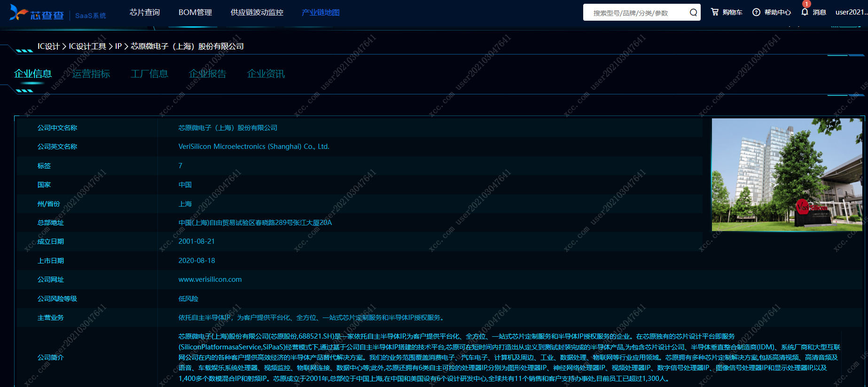Open the BOM管理 menu
This screenshot has height=387, width=868.
pos(195,12)
